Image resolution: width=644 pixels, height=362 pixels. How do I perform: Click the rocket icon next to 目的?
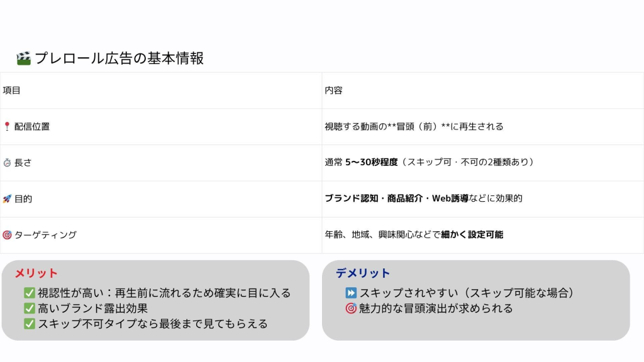tap(7, 199)
